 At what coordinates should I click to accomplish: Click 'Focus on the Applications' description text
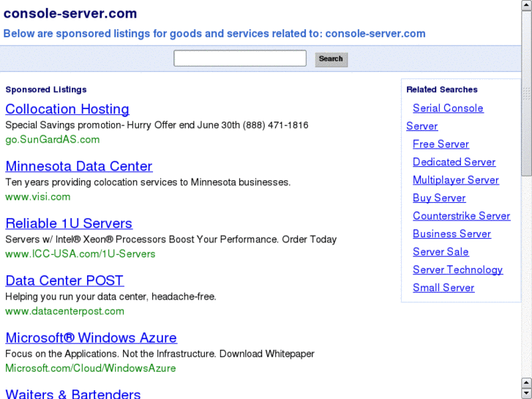160,354
